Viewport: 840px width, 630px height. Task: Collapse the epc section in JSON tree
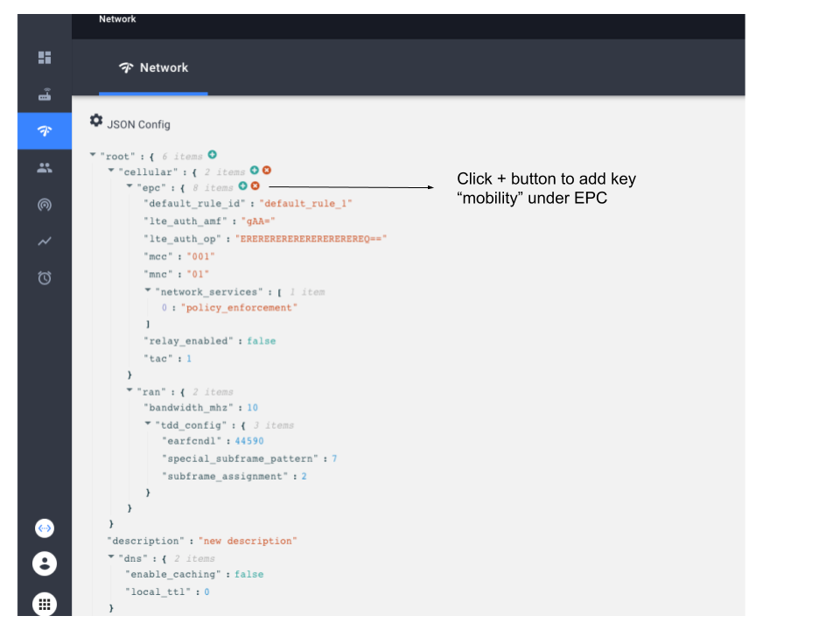(x=128, y=187)
